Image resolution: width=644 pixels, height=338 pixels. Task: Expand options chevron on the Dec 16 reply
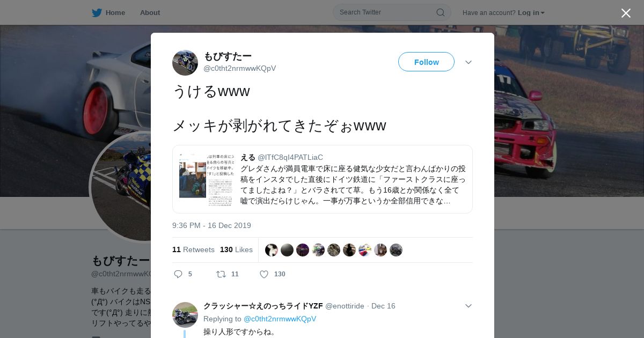point(469,306)
